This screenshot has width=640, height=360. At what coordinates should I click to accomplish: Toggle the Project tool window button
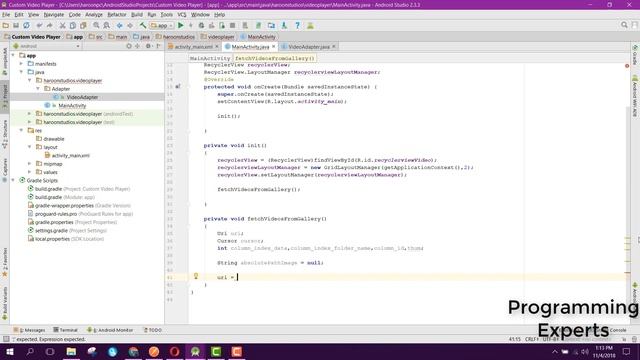pyautogui.click(x=5, y=96)
